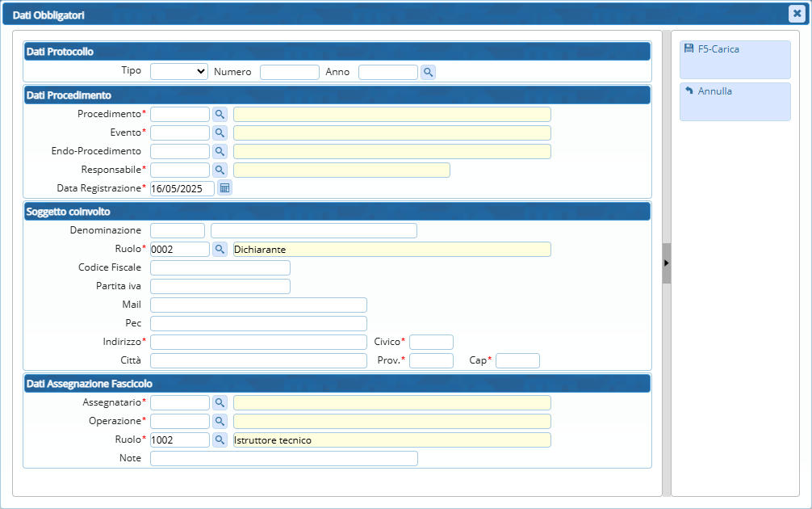This screenshot has height=509, width=812.
Task: Click into the Codice Fiscale field
Action: 220,267
